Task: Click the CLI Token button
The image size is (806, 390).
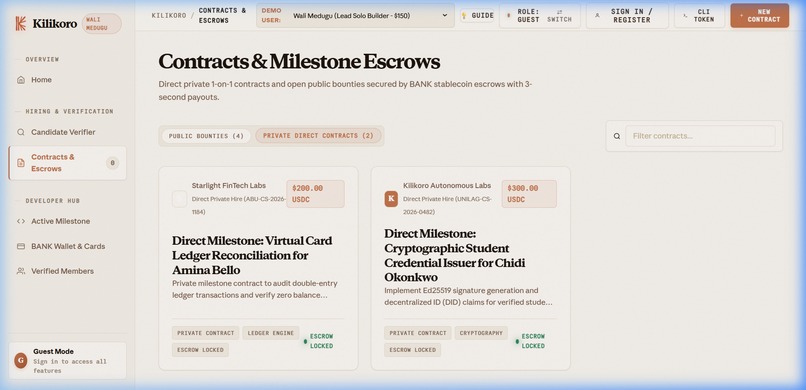Action: tap(700, 16)
